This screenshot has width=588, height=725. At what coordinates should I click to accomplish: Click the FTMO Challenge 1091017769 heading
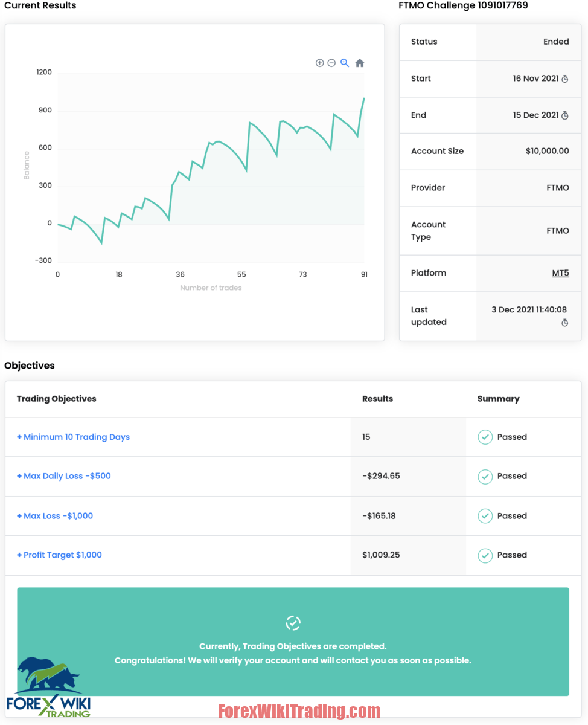click(463, 5)
